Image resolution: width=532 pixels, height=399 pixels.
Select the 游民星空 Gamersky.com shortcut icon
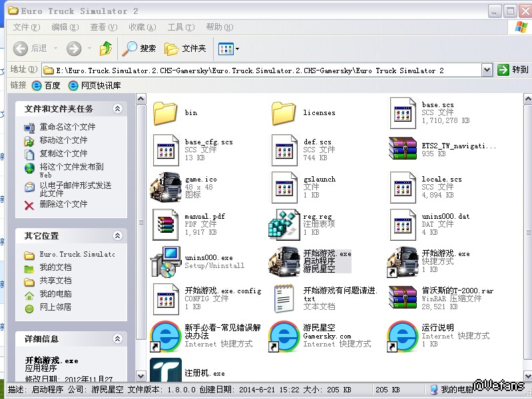click(x=284, y=336)
